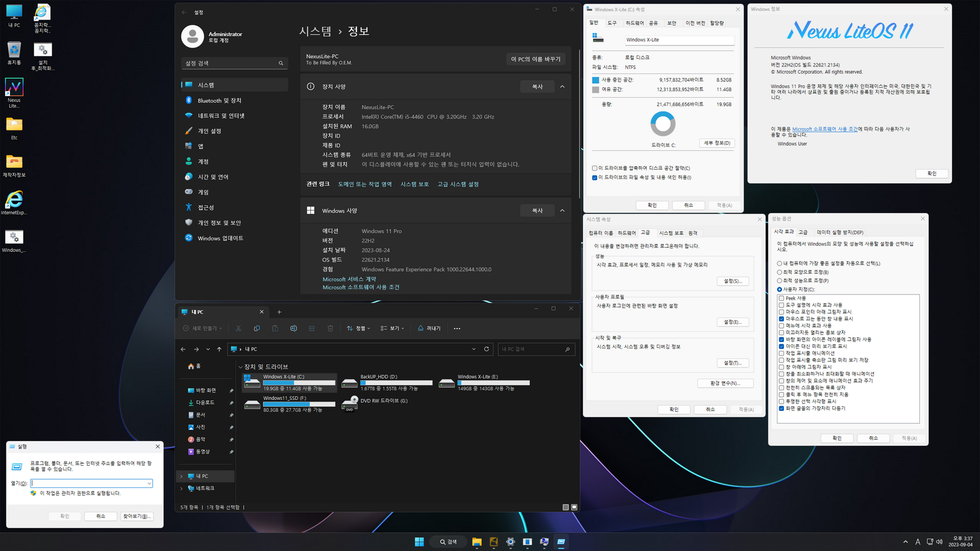Image resolution: width=980 pixels, height=551 pixels.
Task: Uncheck the file indexing checkbox in C: properties
Action: [x=595, y=178]
